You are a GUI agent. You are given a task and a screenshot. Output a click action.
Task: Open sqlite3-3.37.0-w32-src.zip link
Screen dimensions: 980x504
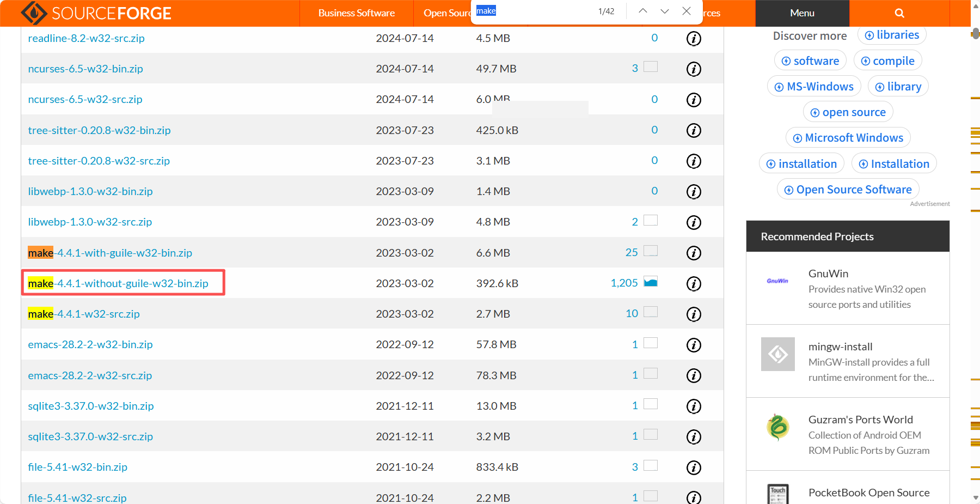tap(90, 436)
